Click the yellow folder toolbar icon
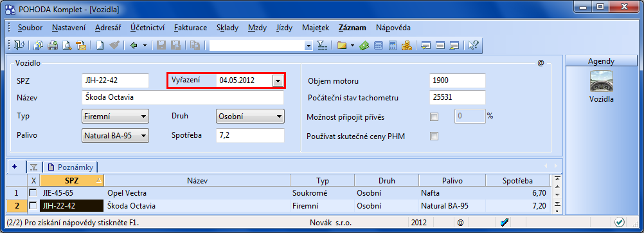Image resolution: width=644 pixels, height=233 pixels. tap(342, 45)
